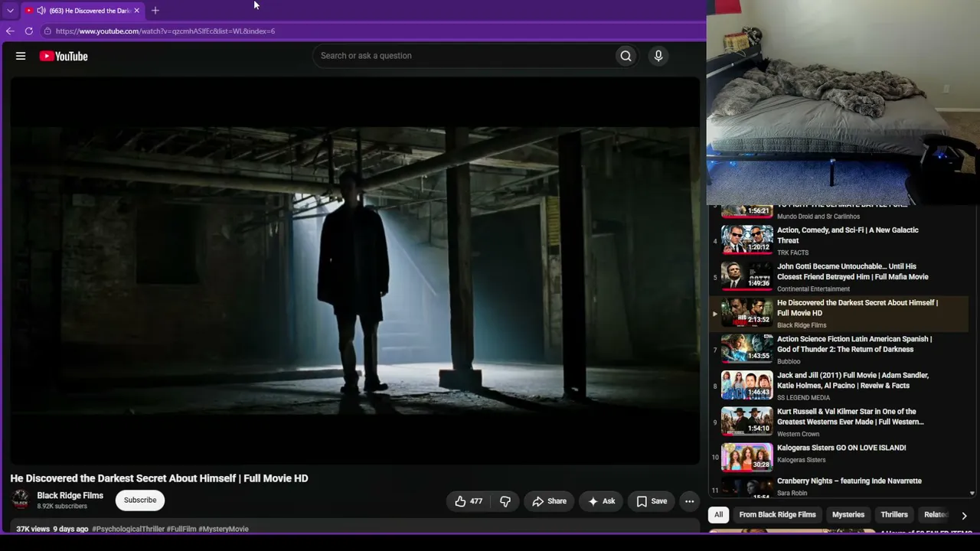Focus the YouTube search box

(463, 56)
